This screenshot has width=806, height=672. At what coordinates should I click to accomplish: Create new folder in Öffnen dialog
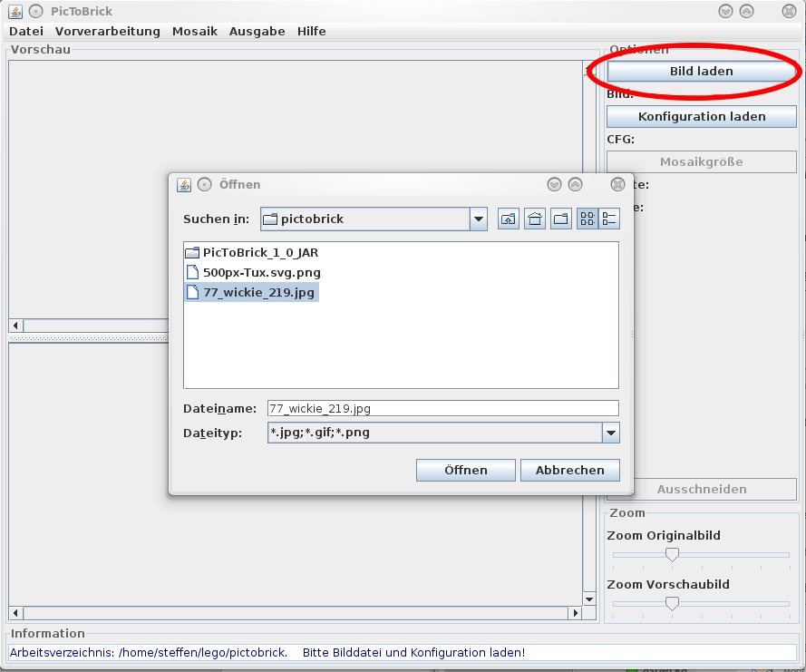coord(561,219)
